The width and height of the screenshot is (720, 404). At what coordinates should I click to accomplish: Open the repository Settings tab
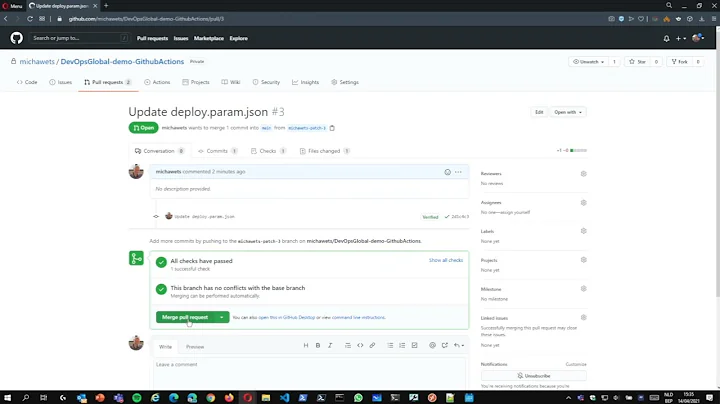(x=345, y=82)
